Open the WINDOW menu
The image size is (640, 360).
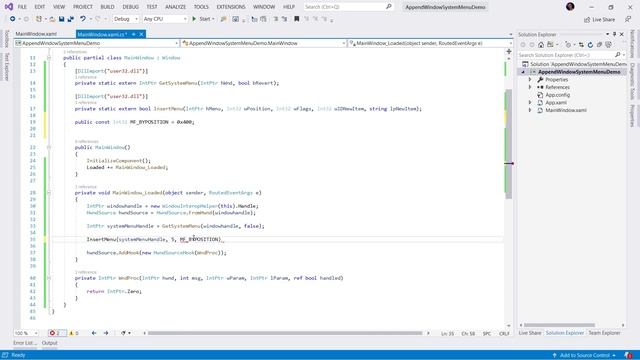pos(264,7)
